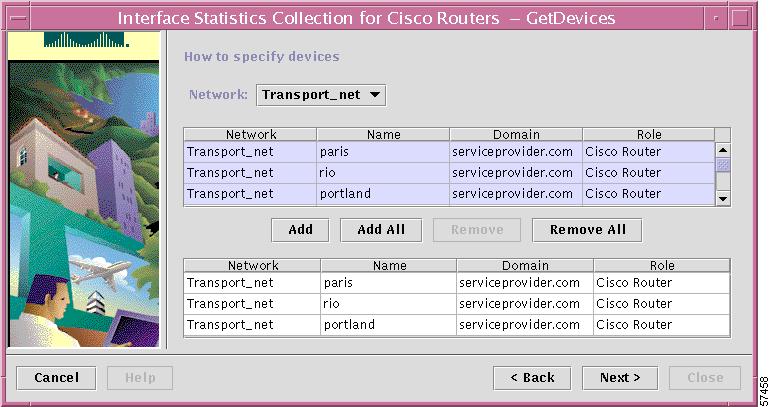Image resolution: width=771 pixels, height=407 pixels.
Task: Click serviceprovider.com cell in lower rio row
Action: pyautogui.click(x=525, y=304)
